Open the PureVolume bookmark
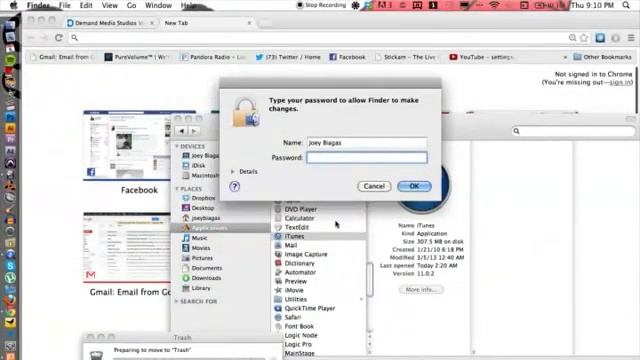 click(137, 57)
